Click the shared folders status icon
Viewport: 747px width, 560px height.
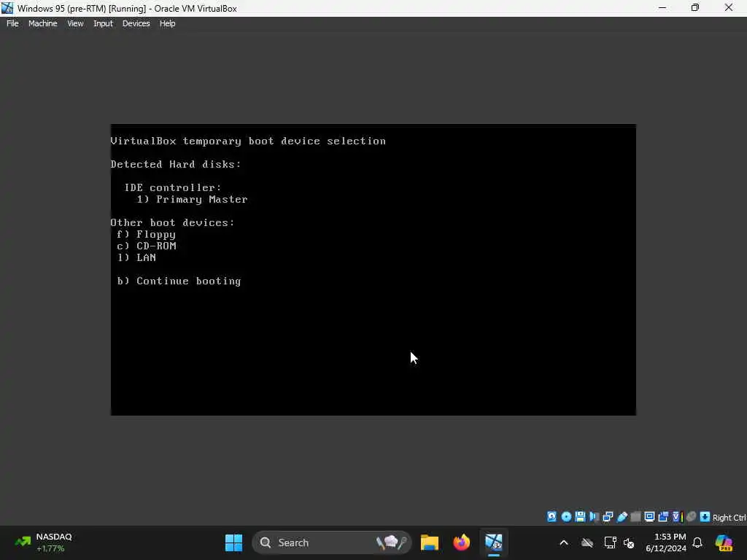tap(635, 517)
